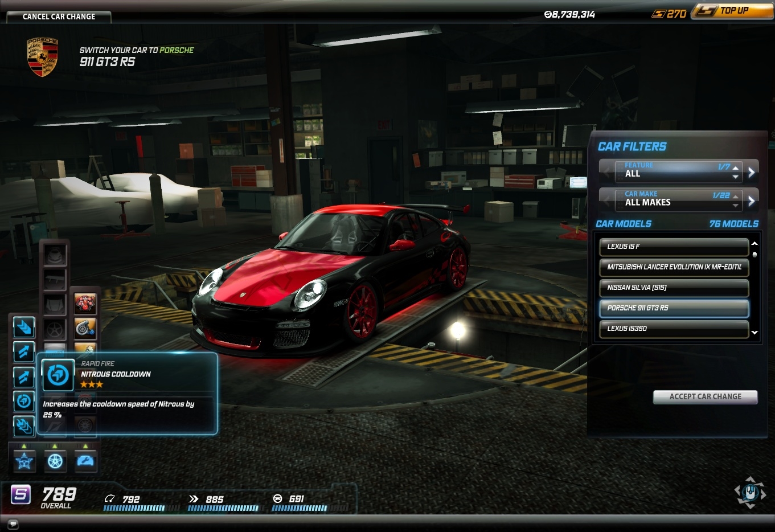Click the camera rotation control icon
The image size is (775, 532).
[750, 492]
